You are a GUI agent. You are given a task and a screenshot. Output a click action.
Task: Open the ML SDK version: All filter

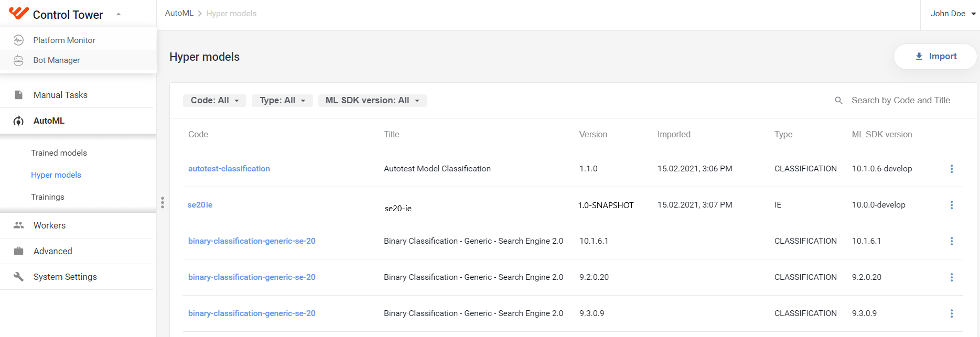372,101
